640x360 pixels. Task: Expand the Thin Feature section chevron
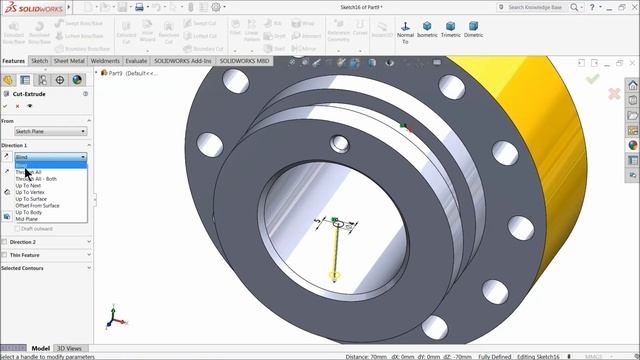pyautogui.click(x=89, y=255)
